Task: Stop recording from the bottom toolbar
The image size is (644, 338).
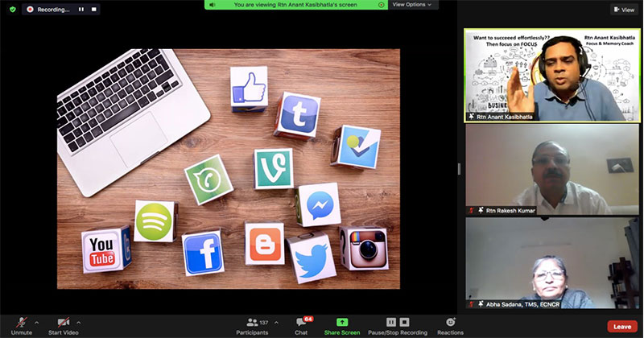Action: pyautogui.click(x=403, y=322)
